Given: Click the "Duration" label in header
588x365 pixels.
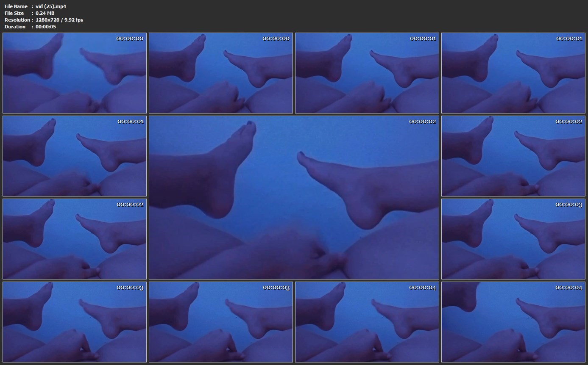Looking at the screenshot, I should (15, 27).
